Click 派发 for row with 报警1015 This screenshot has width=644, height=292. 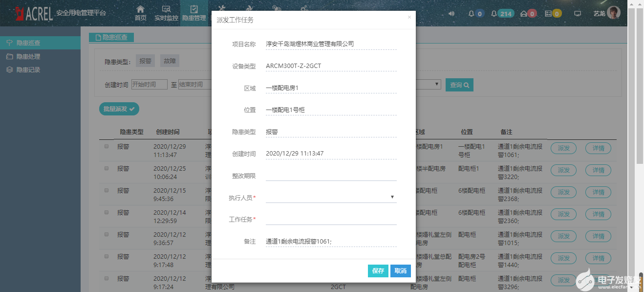563,236
